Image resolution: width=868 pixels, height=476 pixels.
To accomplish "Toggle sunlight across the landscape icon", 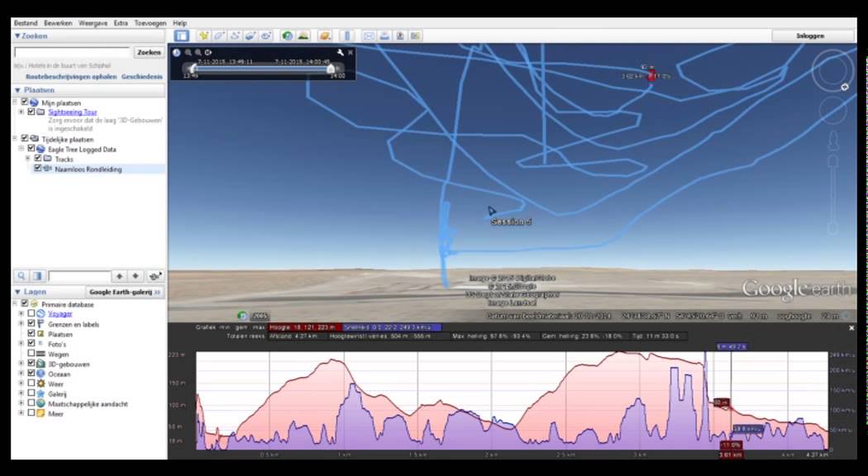I will pos(303,36).
